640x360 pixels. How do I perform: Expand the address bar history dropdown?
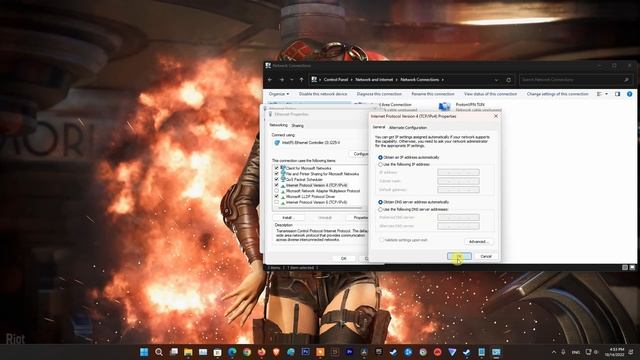coord(496,80)
